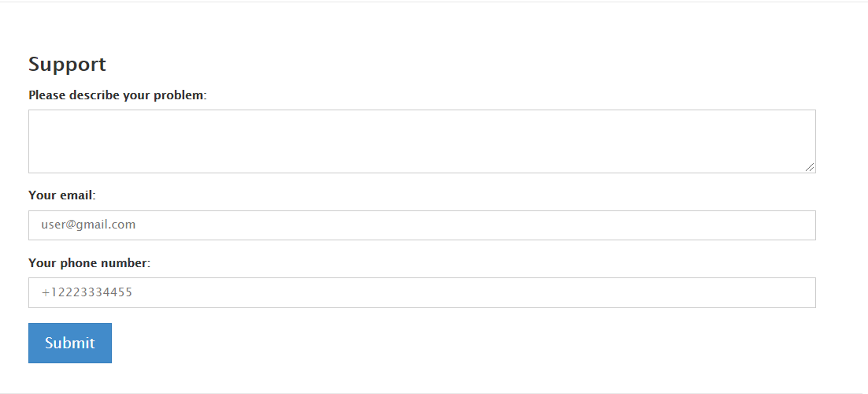Click the phone number input field
Image resolution: width=868 pixels, height=394 pixels.
(x=422, y=292)
